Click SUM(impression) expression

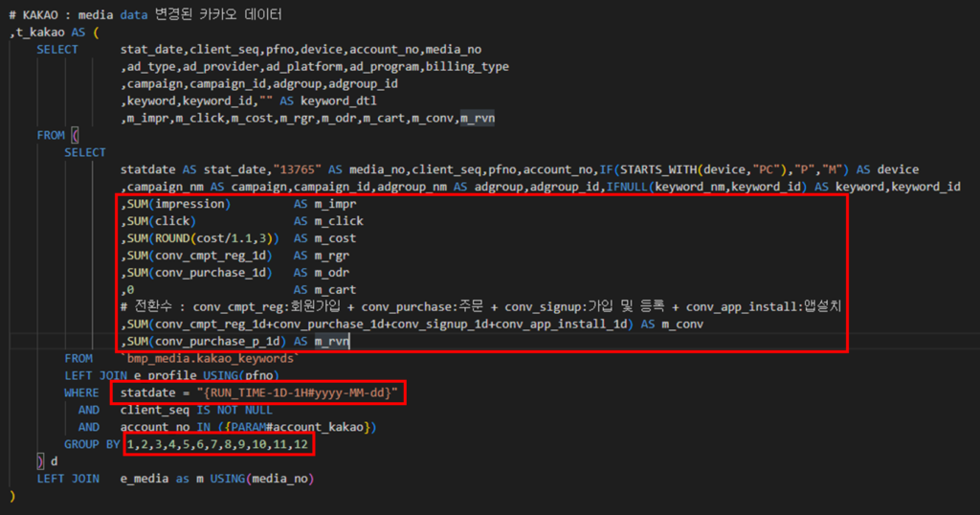(179, 204)
